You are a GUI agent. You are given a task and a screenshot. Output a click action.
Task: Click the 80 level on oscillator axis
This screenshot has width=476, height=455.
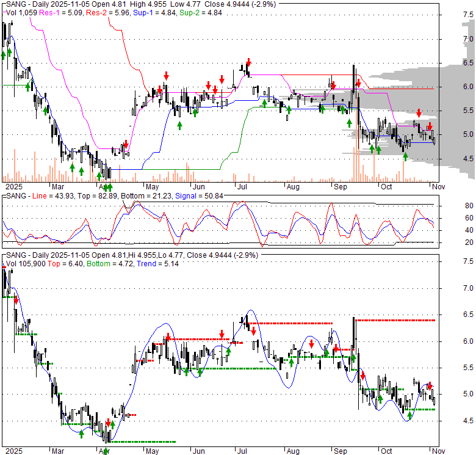coord(469,206)
